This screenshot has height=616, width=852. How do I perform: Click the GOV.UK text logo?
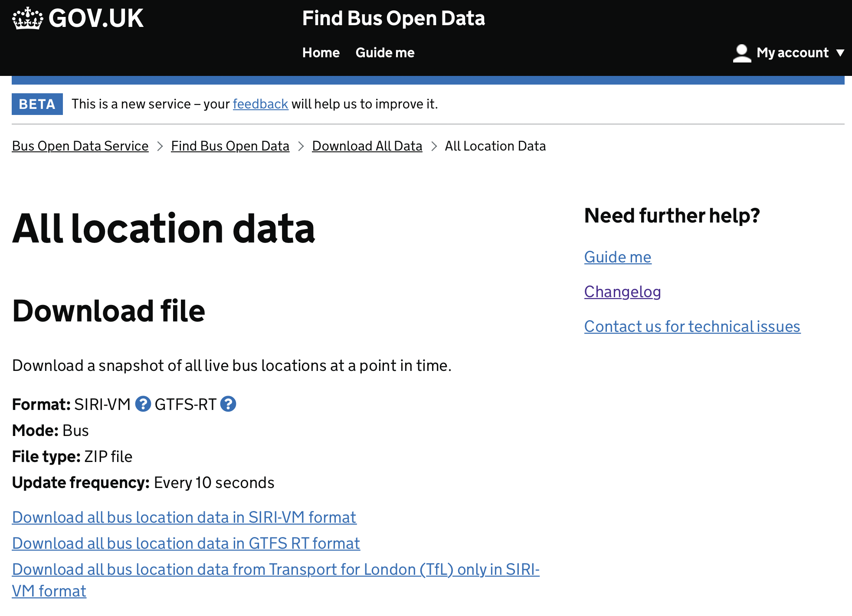[x=96, y=18]
